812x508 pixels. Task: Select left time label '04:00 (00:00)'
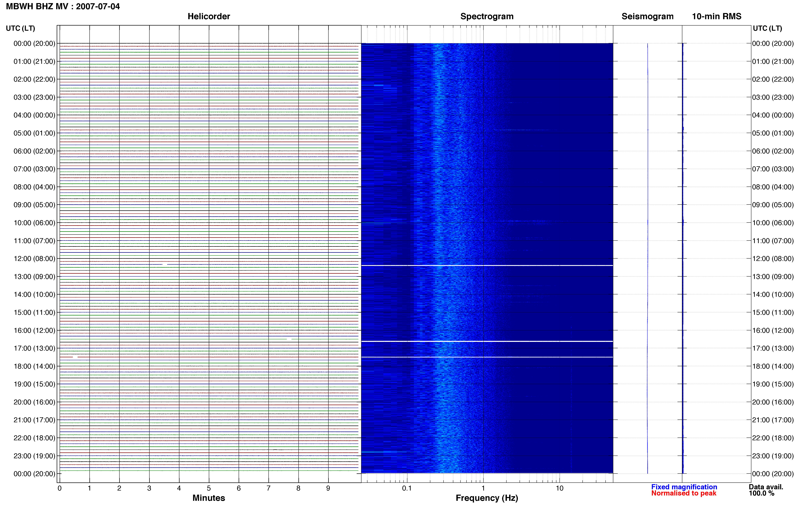click(34, 115)
